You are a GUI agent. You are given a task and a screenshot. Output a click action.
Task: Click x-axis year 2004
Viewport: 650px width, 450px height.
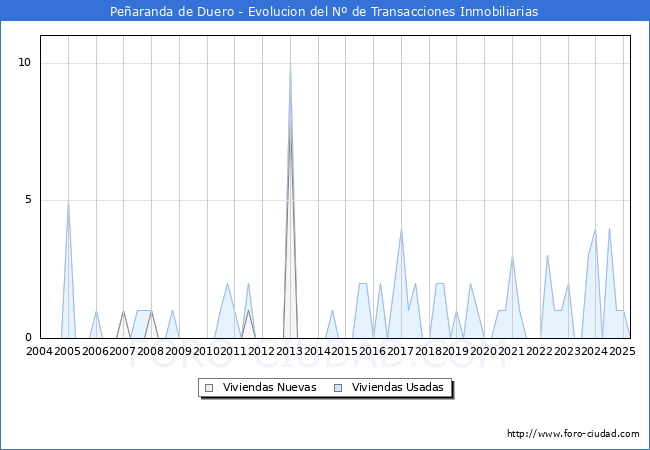[39, 351]
